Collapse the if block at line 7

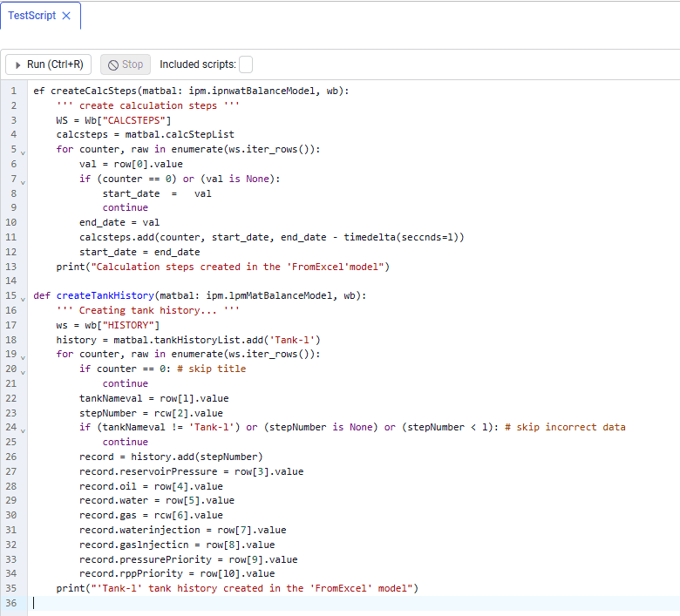point(23,182)
